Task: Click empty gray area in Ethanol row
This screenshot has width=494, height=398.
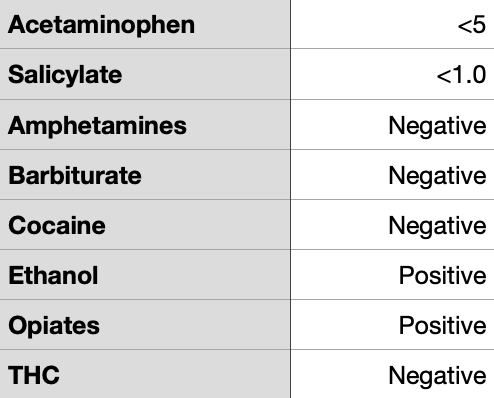Action: (193, 275)
